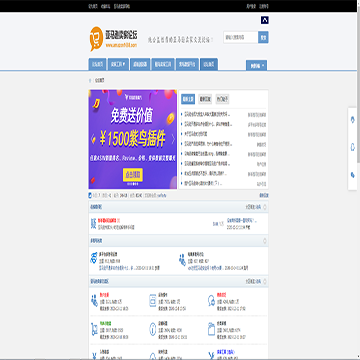
Task: Click the blue search button
Action: coord(263,37)
